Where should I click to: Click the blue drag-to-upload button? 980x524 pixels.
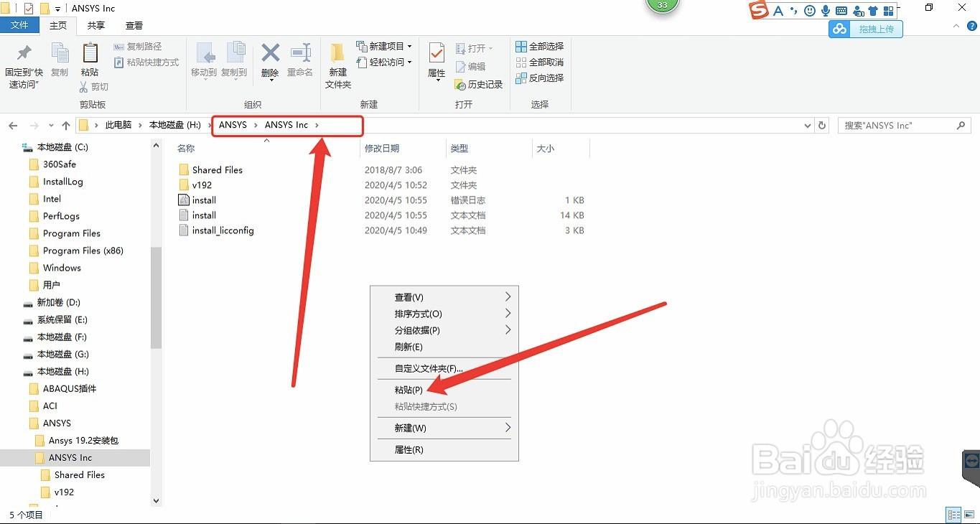pyautogui.click(x=865, y=29)
